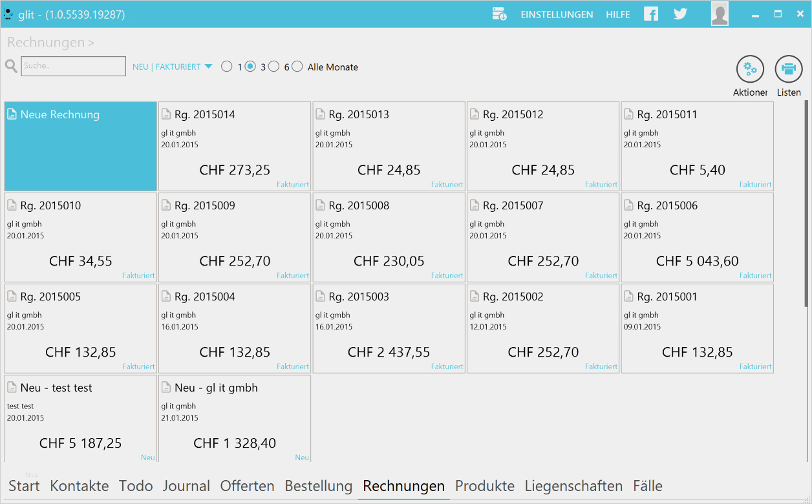Click the document icon of Neu - test test
The width and height of the screenshot is (812, 504).
pos(12,388)
